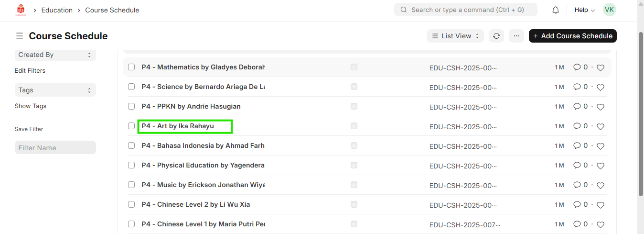Like the P4 - Music row heart
The image size is (644, 234).
pyautogui.click(x=601, y=186)
